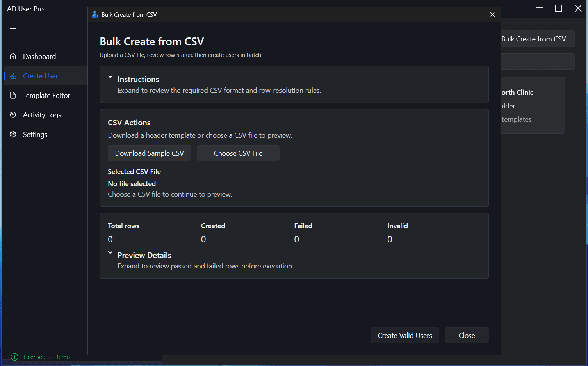Viewport: 588px width, 366px height.
Task: Dismiss the dialog using the X icon
Action: pos(492,14)
